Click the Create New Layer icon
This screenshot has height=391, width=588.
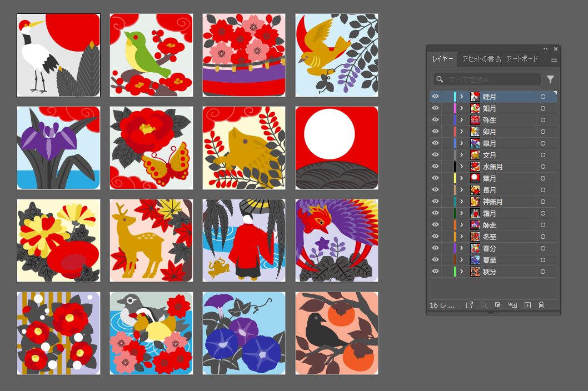coord(527,305)
